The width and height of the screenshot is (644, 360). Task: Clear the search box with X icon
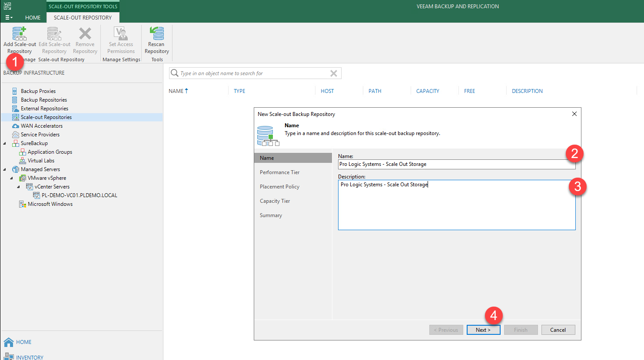tap(334, 73)
